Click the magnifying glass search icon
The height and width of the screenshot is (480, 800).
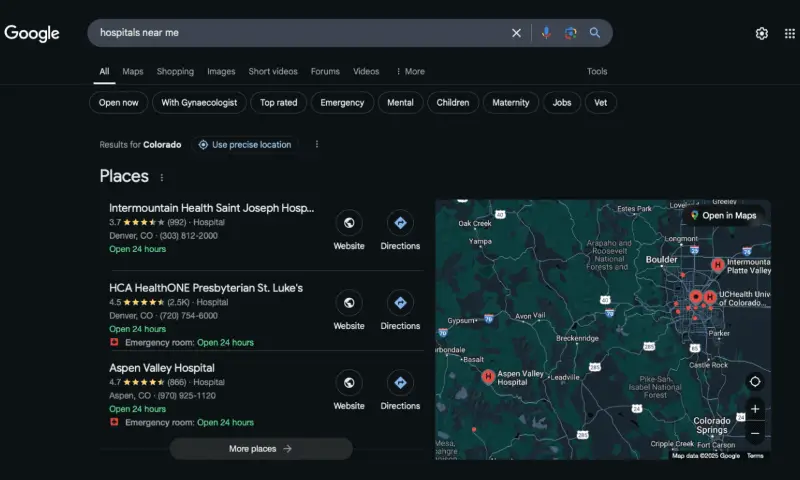coord(594,33)
